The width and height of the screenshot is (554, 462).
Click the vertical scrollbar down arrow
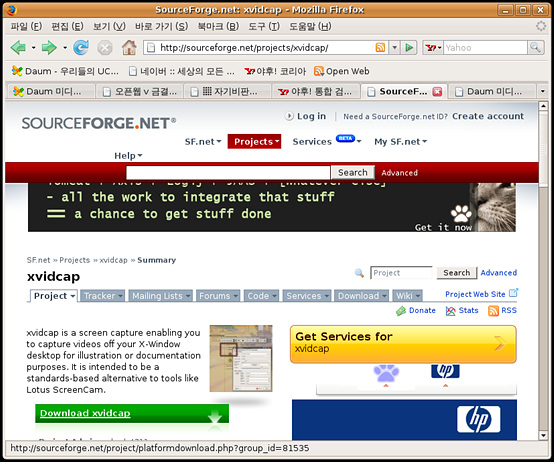click(x=543, y=435)
